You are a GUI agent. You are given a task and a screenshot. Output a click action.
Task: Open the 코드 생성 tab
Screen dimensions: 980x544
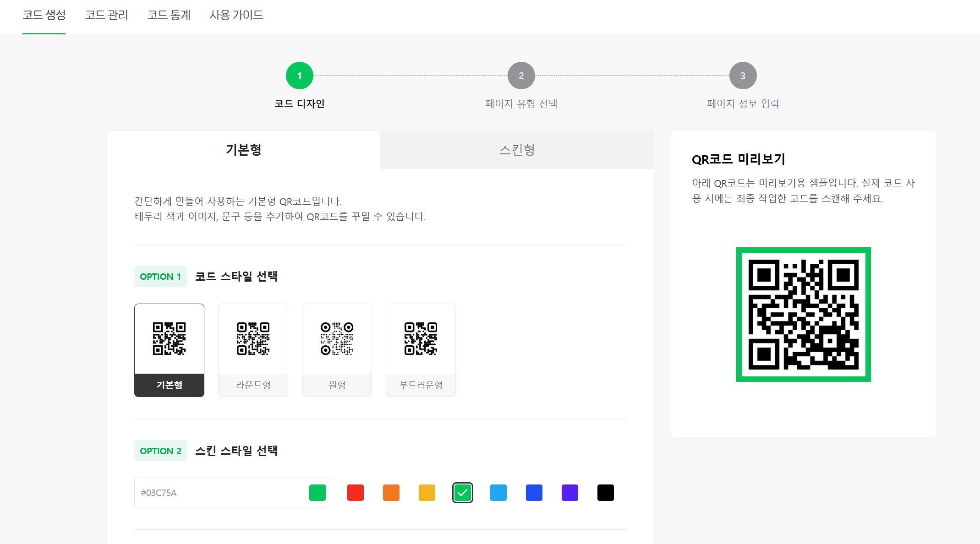(x=44, y=15)
